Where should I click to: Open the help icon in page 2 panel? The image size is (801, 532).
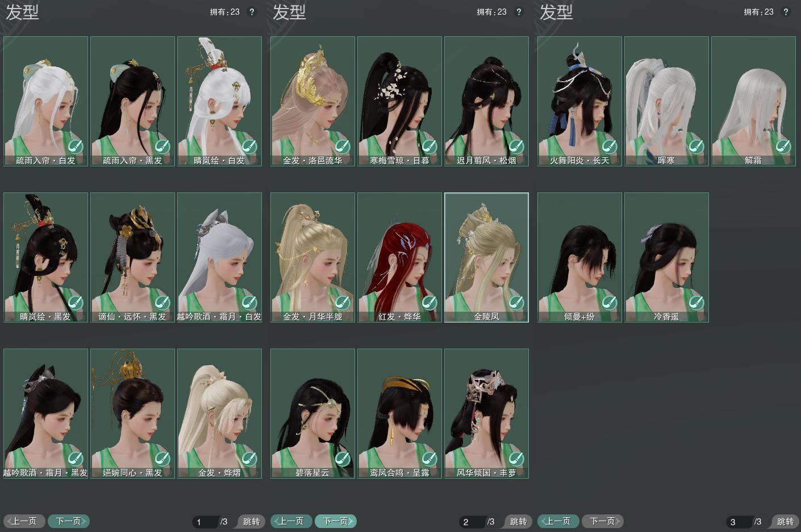tap(519, 12)
